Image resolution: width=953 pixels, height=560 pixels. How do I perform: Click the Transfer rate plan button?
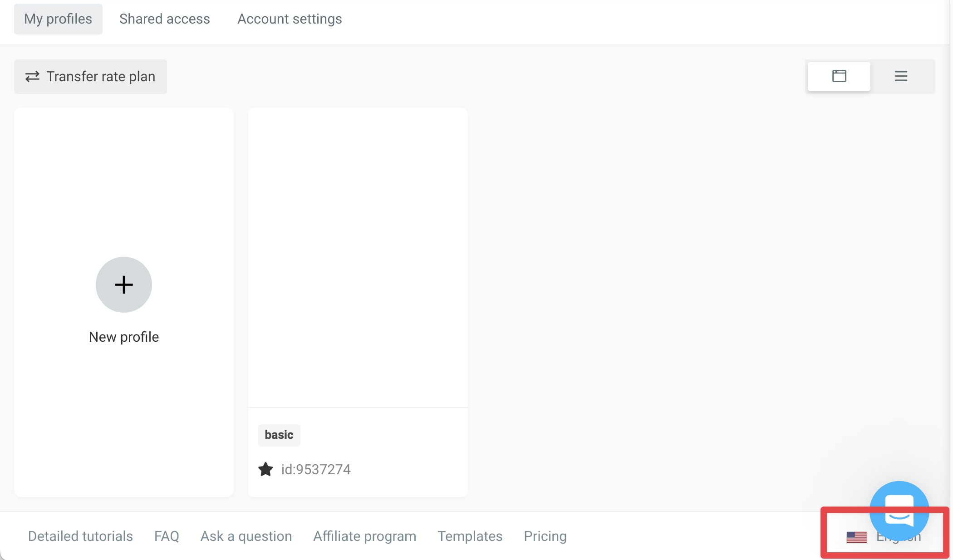pyautogui.click(x=90, y=77)
